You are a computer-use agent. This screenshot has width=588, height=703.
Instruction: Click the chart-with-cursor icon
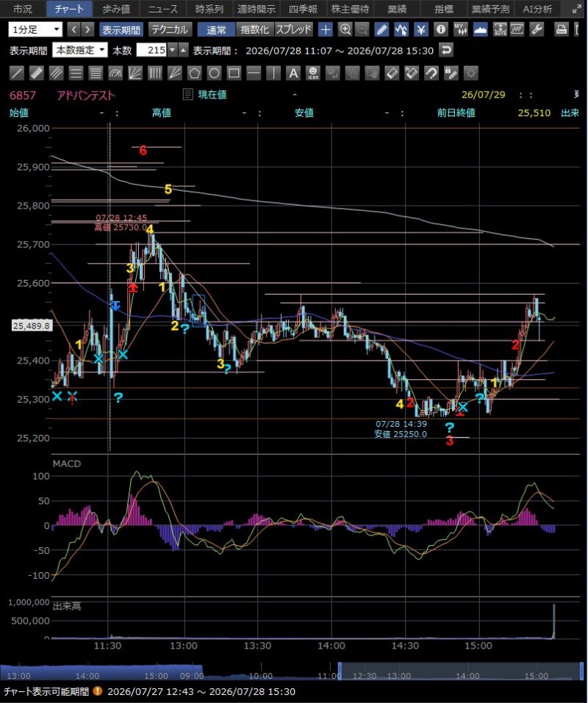[401, 30]
